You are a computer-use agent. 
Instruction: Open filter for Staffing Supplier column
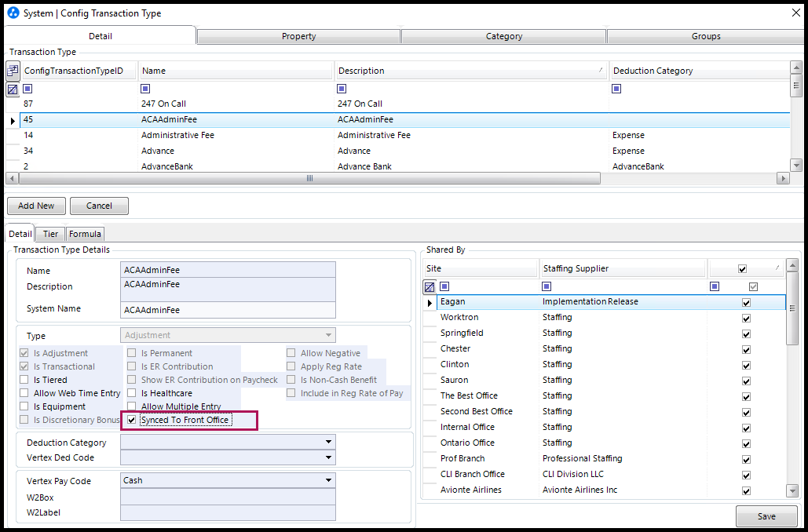click(x=547, y=286)
